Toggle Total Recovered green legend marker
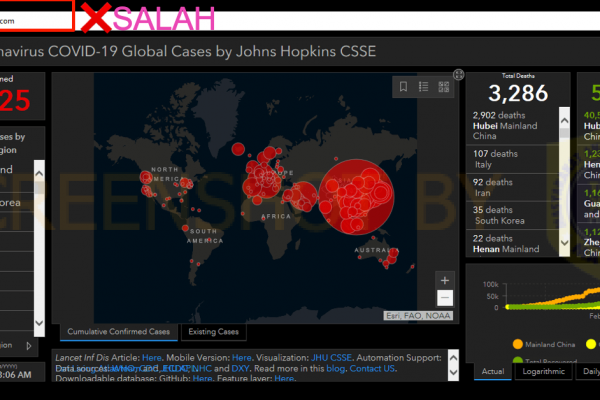This screenshot has height=400, width=600. point(517,360)
